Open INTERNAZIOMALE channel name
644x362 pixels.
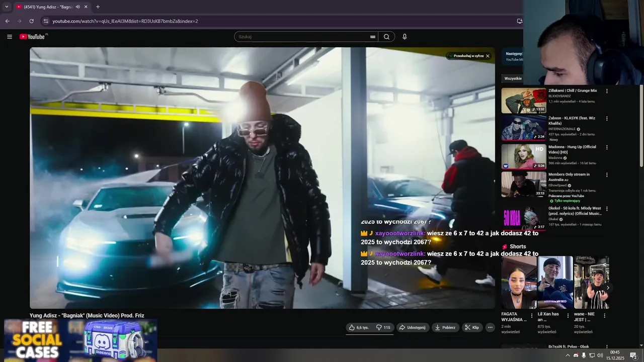562,129
